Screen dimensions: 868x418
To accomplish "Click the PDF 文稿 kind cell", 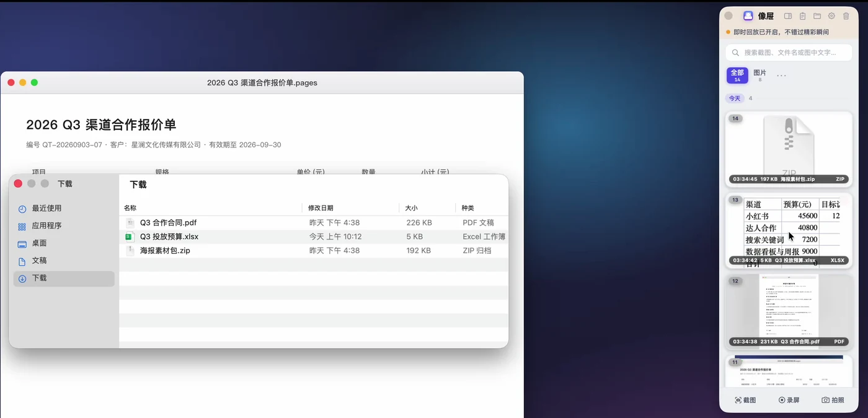I will click(x=478, y=223).
